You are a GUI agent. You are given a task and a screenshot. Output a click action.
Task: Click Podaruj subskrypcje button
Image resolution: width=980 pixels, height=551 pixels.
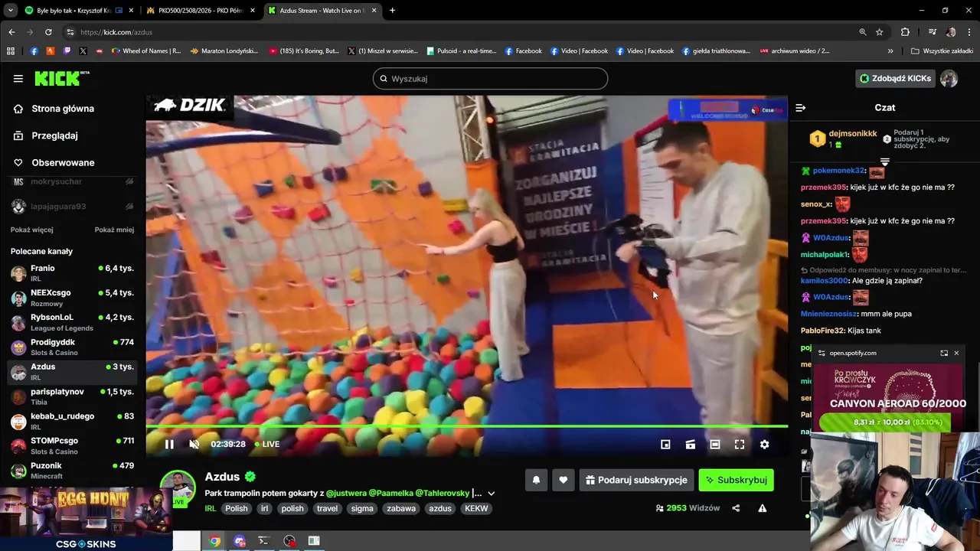click(636, 480)
